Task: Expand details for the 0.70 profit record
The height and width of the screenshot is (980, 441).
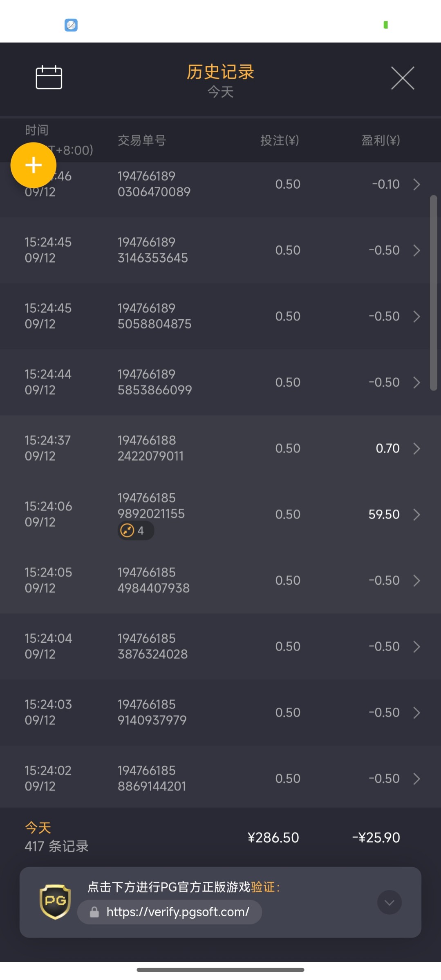Action: [x=416, y=448]
